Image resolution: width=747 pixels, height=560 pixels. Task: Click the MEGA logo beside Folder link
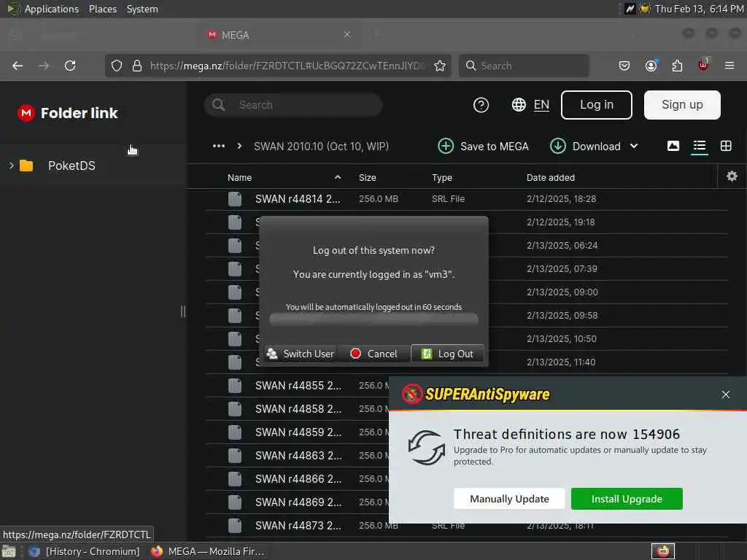pyautogui.click(x=26, y=113)
